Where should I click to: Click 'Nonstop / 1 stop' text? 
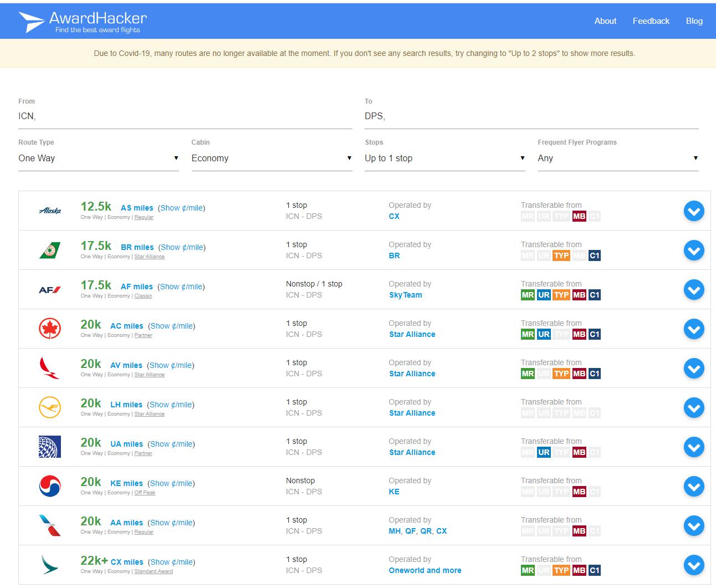pyautogui.click(x=314, y=284)
